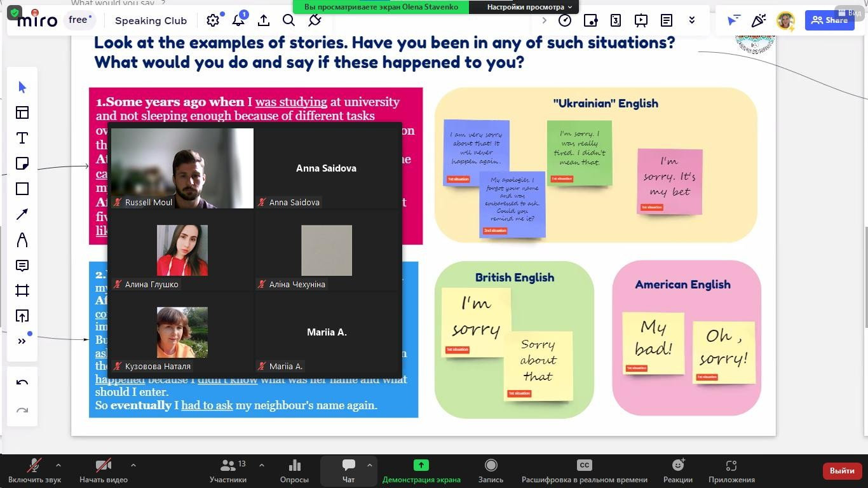This screenshot has height=488, width=868.
Task: Open Miro notifications bell
Action: (x=238, y=20)
